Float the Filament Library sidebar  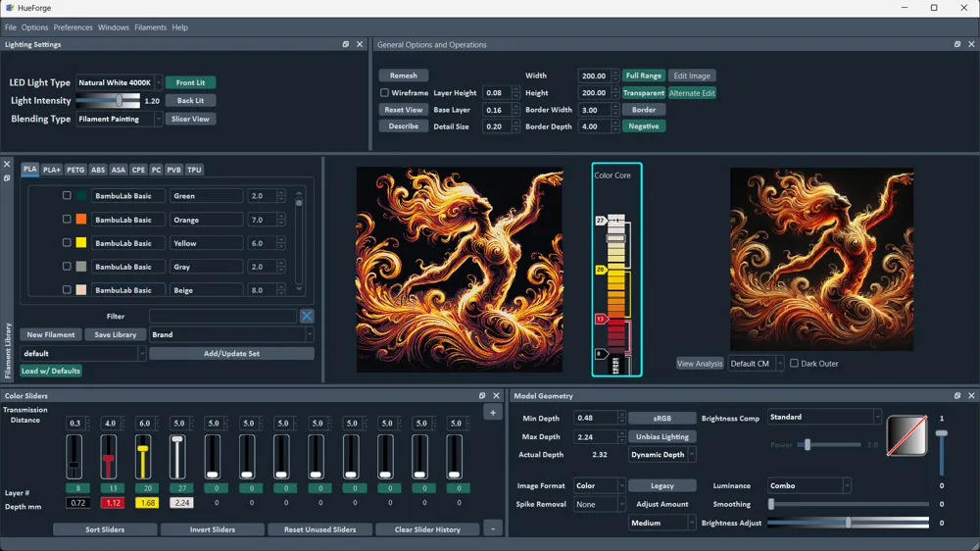point(7,178)
